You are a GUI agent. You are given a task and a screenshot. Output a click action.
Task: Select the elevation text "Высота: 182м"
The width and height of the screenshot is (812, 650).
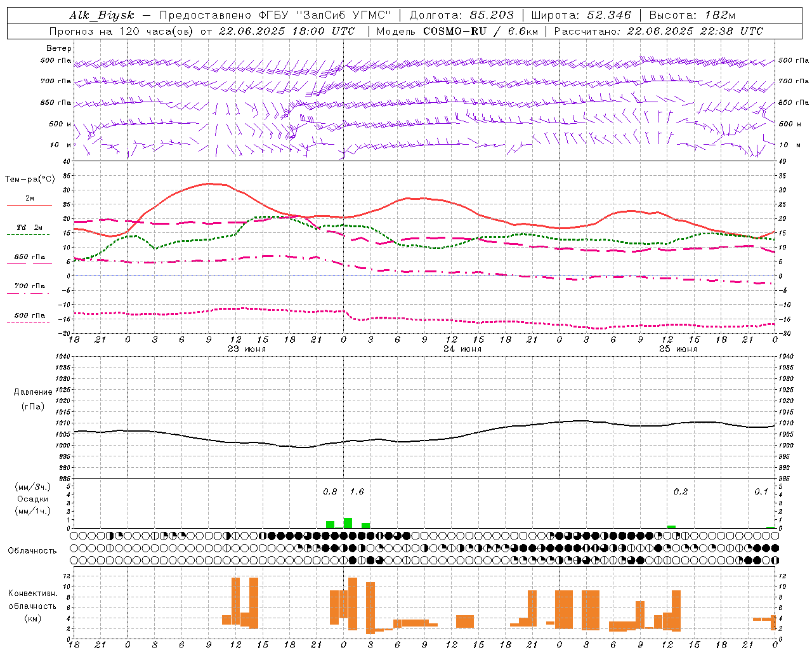point(693,15)
